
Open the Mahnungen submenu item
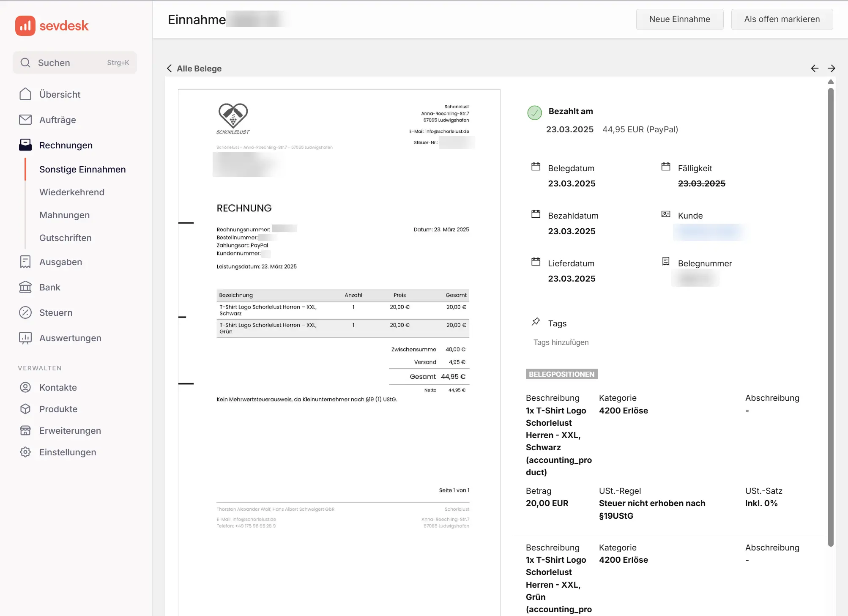[64, 215]
